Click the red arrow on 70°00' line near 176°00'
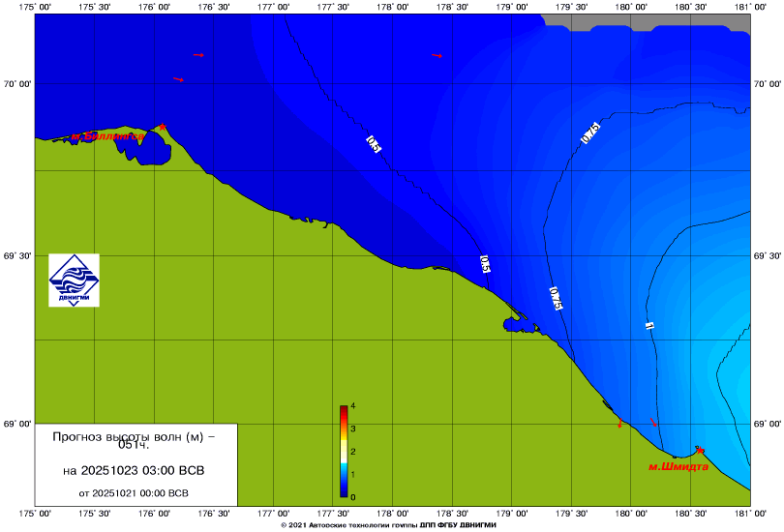The height and width of the screenshot is (532, 784). 178,79
